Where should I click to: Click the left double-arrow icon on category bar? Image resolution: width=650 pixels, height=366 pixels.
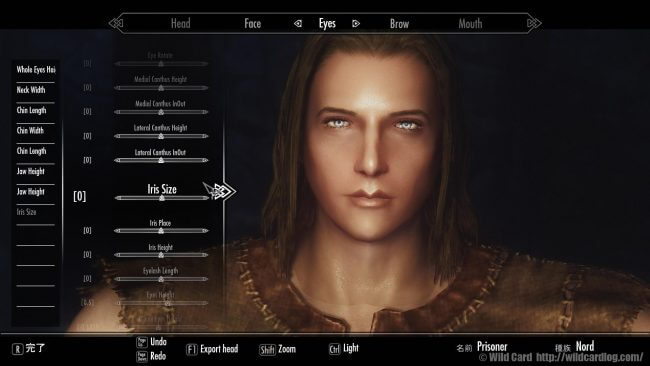click(116, 23)
